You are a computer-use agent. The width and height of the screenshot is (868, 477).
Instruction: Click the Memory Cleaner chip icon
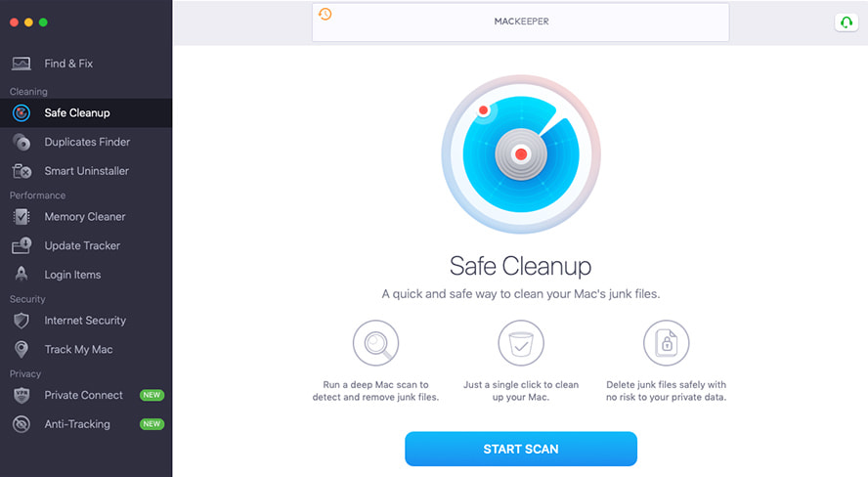(x=22, y=217)
